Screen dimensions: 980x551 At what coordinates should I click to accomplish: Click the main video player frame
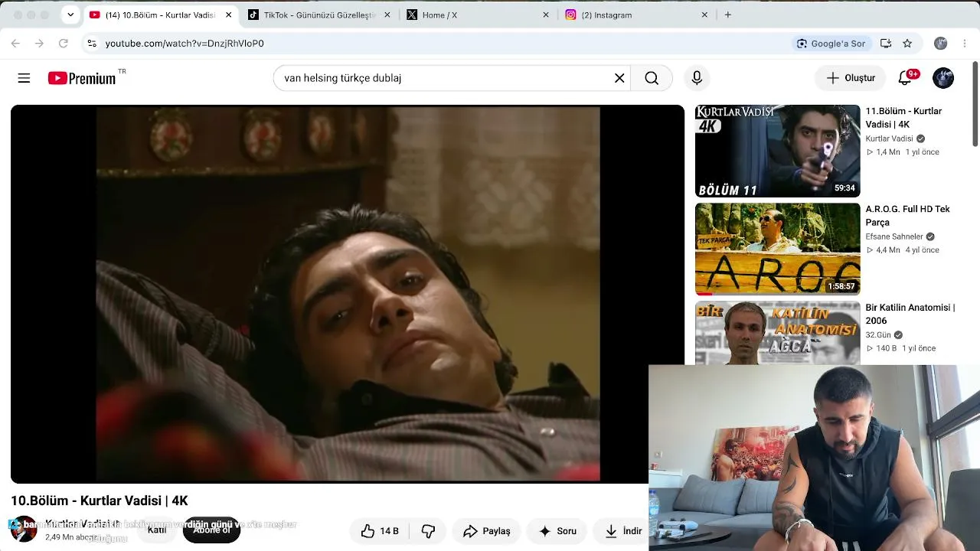click(348, 294)
